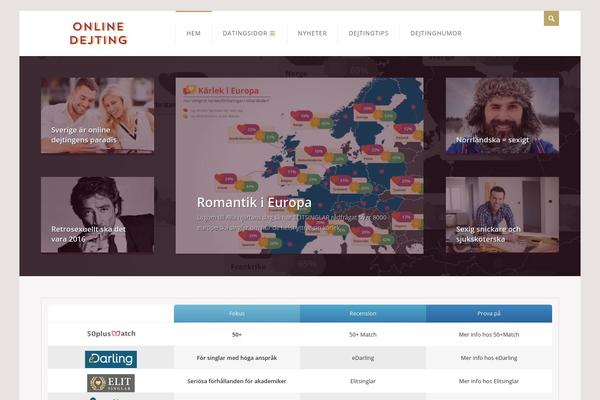Click the 50plusMatch logo
Screen dimensions: 600x400
(x=111, y=333)
